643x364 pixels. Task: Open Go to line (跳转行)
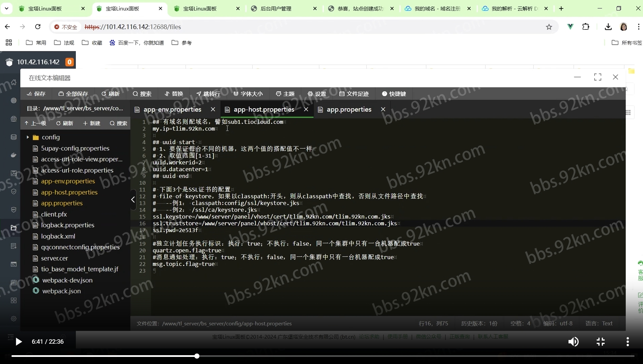208,94
